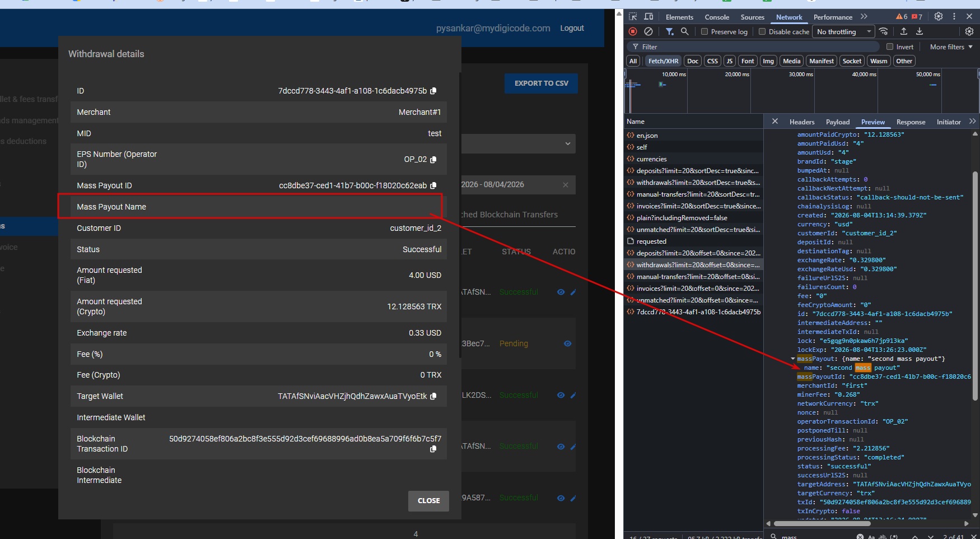Open DevTools settings gear
980x539 pixels.
(x=939, y=17)
